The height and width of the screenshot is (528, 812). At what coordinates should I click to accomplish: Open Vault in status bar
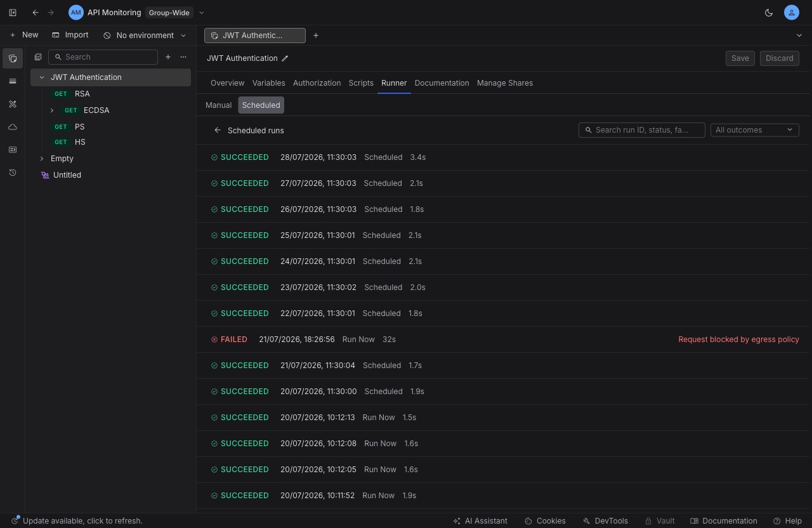click(x=660, y=521)
